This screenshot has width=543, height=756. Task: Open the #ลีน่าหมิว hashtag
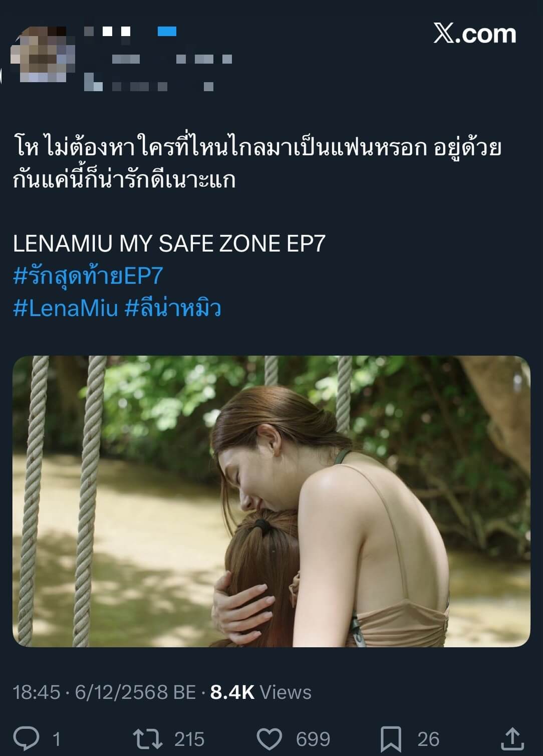[x=173, y=308]
